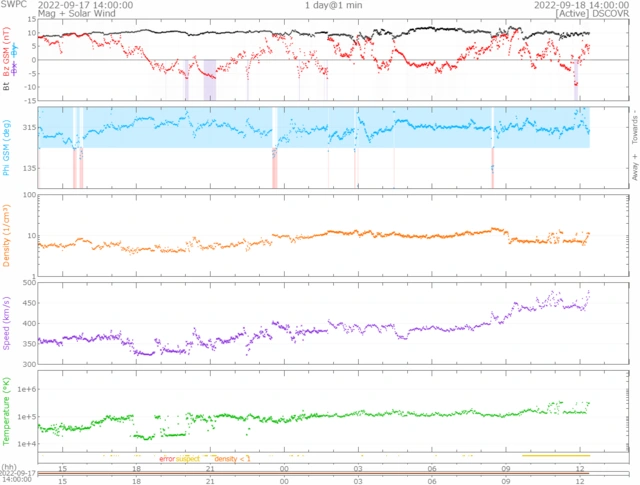The width and height of the screenshot is (640, 485).
Task: Select the Temperature (°K) axis label
Action: (5, 408)
